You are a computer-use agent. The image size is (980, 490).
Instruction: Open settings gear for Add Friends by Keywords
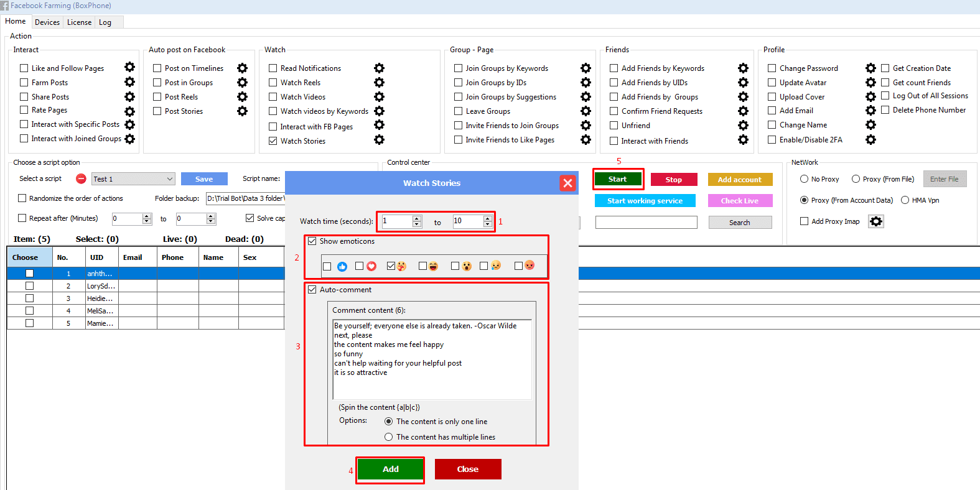(743, 68)
